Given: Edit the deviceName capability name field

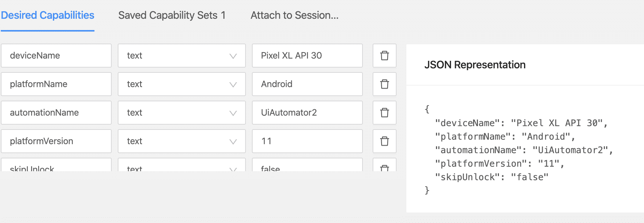Looking at the screenshot, I should click(x=56, y=56).
